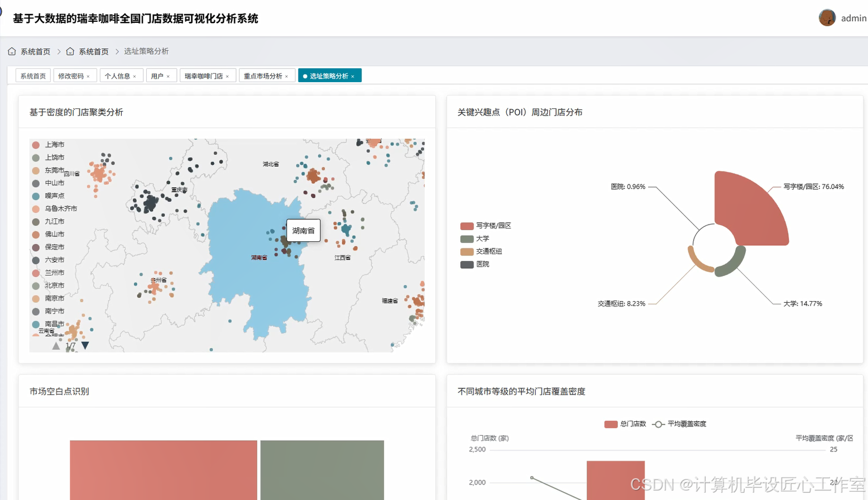
Task: Click the second breadcrumb home icon
Action: [70, 51]
